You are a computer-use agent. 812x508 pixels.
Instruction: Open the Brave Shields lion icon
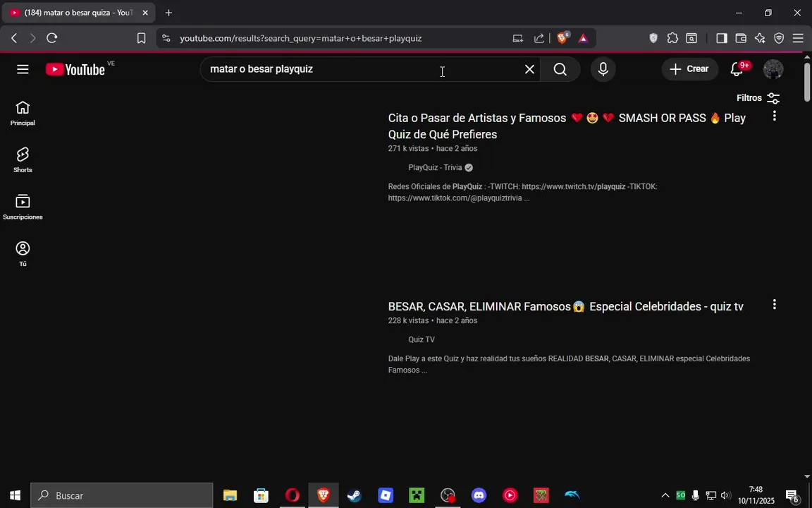coord(562,38)
